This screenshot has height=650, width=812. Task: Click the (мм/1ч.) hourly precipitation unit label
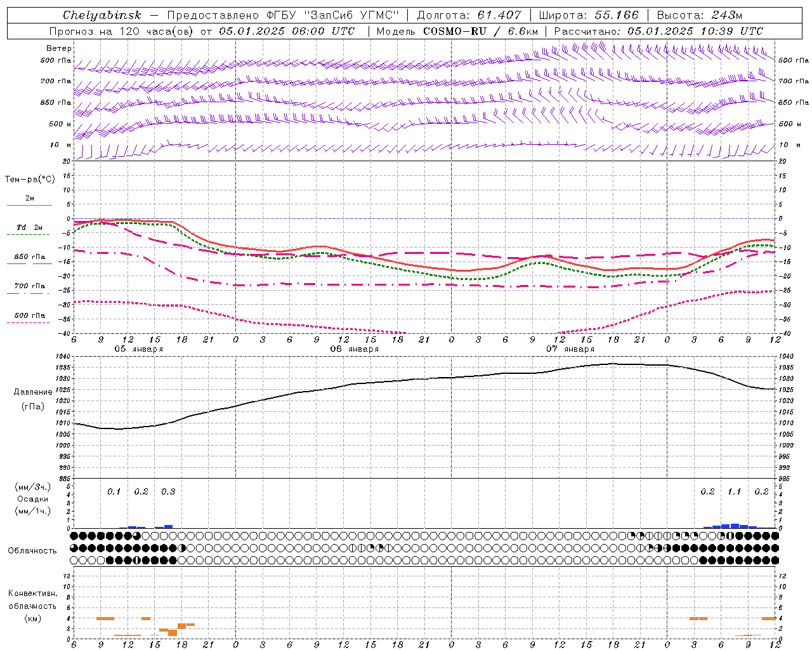pyautogui.click(x=33, y=511)
